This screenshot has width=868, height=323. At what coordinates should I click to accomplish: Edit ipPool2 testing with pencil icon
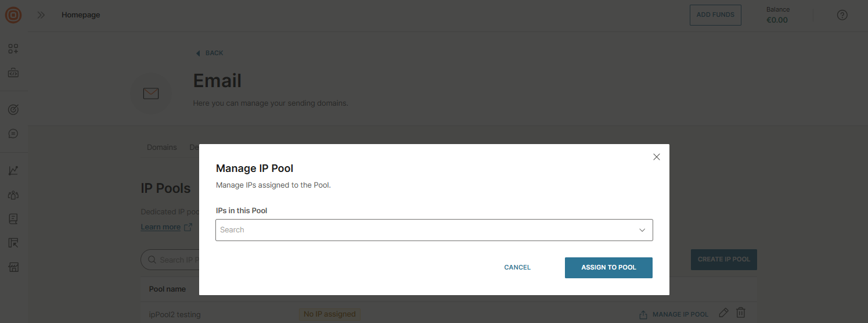click(723, 313)
